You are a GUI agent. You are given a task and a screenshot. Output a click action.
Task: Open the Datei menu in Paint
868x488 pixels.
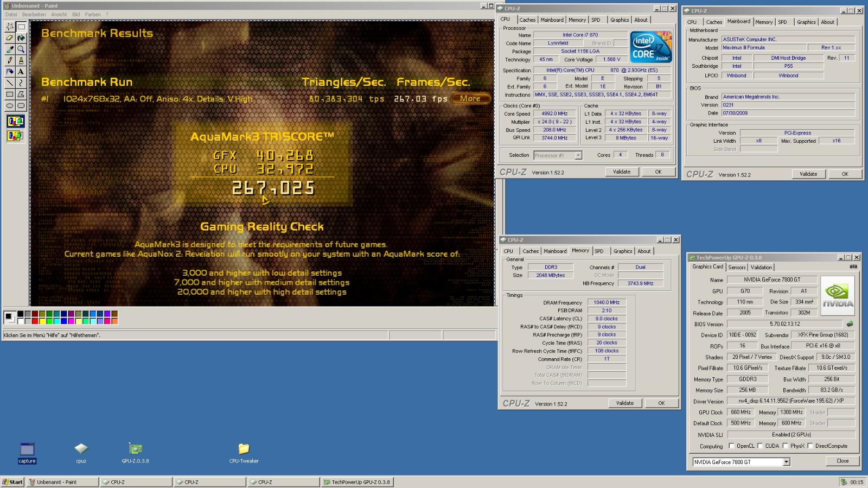click(11, 15)
